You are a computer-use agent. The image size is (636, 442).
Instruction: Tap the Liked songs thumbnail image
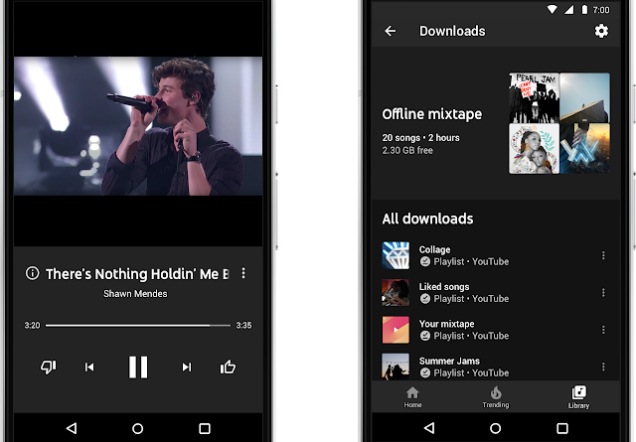(x=395, y=293)
